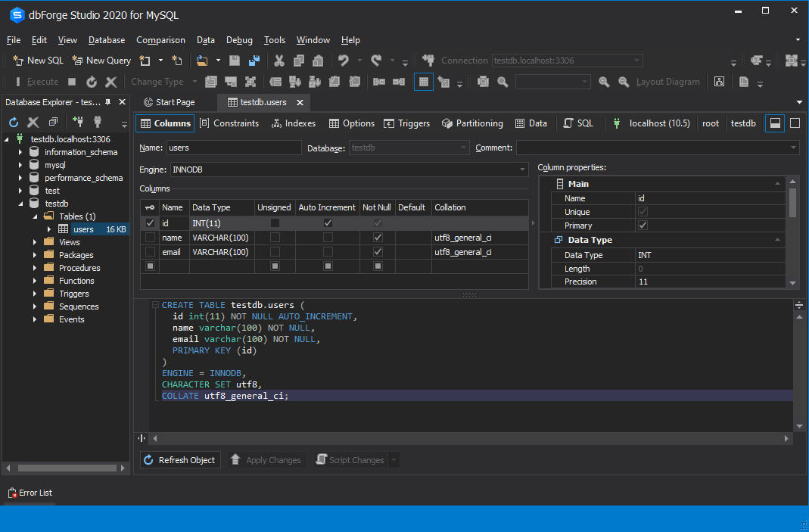Viewport: 809px width, 532px height.
Task: Click the Cut scissors icon
Action: [x=279, y=61]
